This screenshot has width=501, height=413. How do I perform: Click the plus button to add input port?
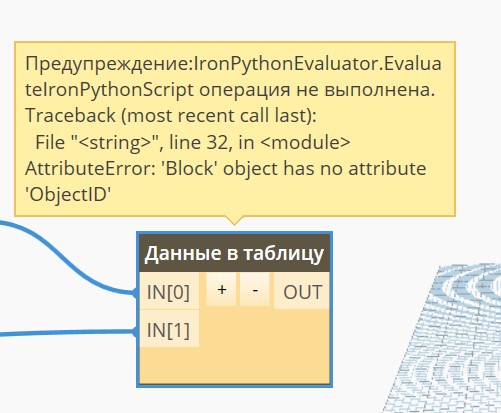(221, 289)
